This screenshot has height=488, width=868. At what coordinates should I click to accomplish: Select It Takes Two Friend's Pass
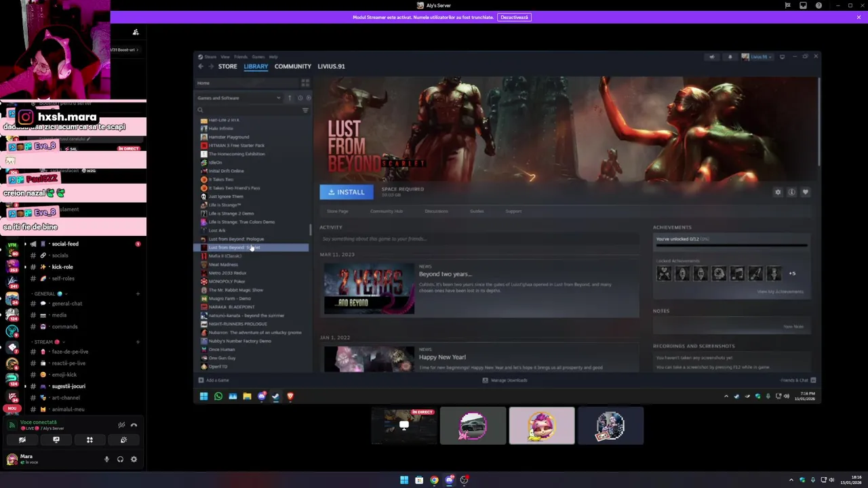234,188
